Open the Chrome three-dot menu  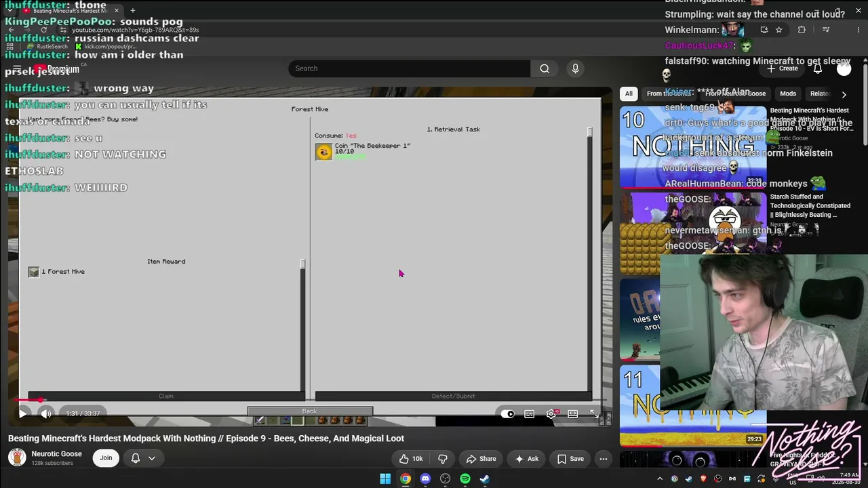(x=859, y=30)
